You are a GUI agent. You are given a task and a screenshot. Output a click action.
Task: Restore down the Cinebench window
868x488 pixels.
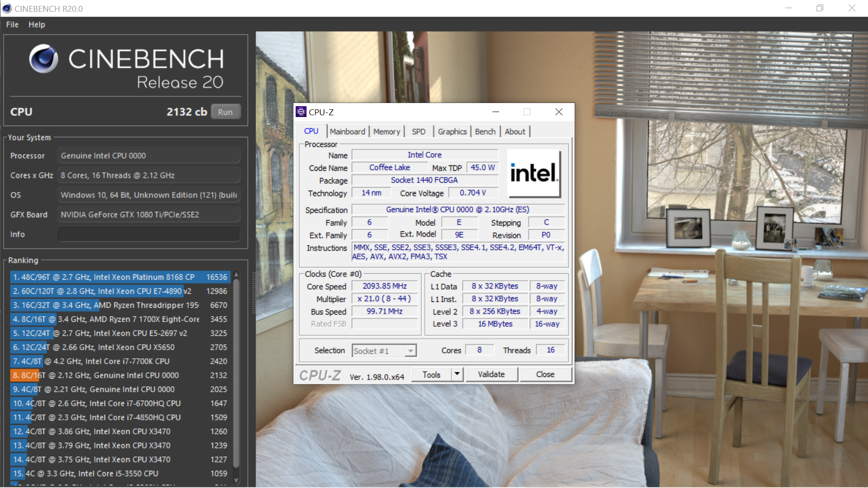pos(820,8)
